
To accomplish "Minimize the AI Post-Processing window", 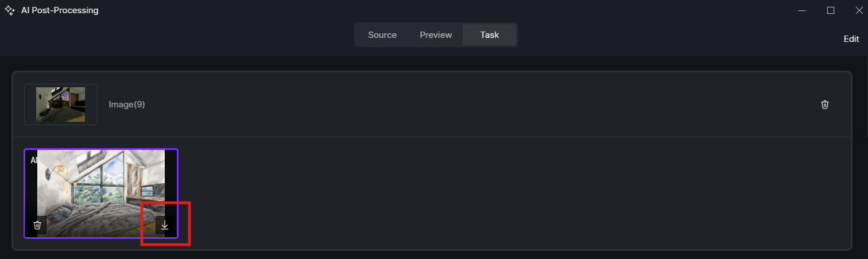I will pos(802,10).
